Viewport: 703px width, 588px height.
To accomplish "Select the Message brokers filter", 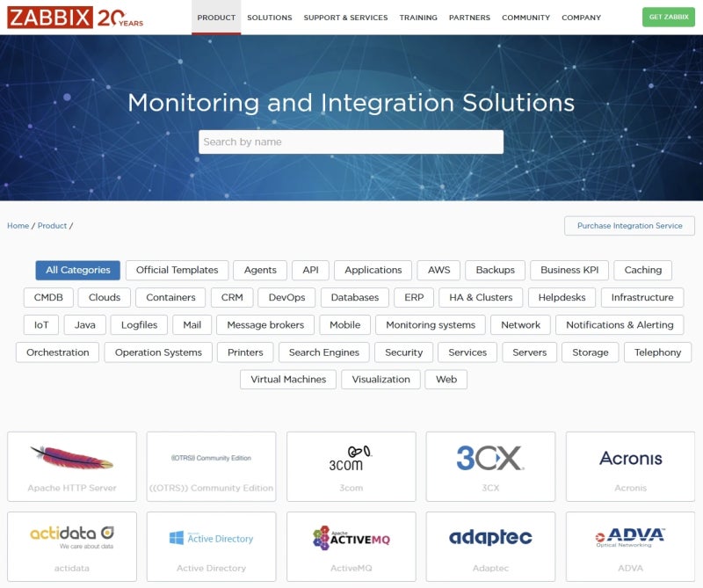I will point(265,324).
